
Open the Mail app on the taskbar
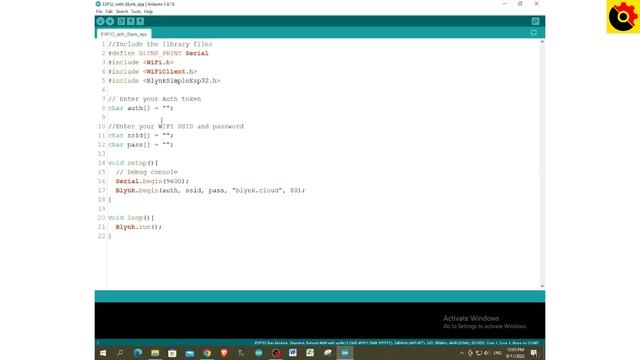coord(189,353)
